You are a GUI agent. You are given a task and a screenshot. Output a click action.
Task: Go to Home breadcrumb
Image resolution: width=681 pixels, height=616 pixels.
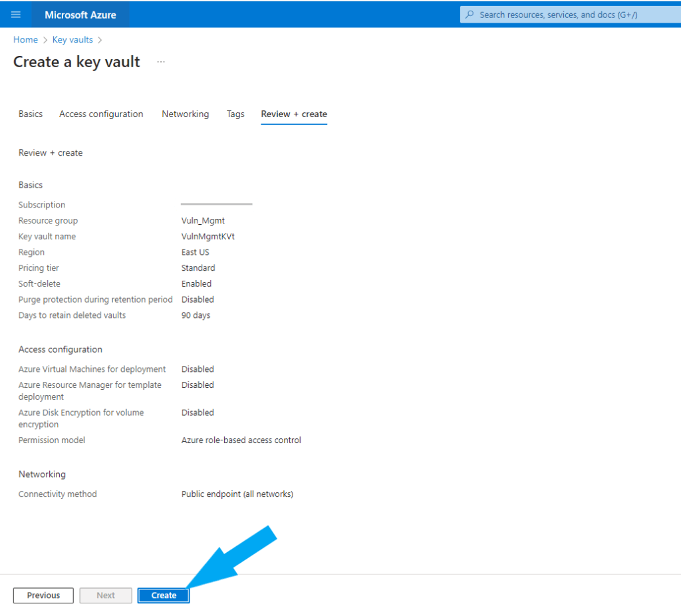(x=26, y=39)
